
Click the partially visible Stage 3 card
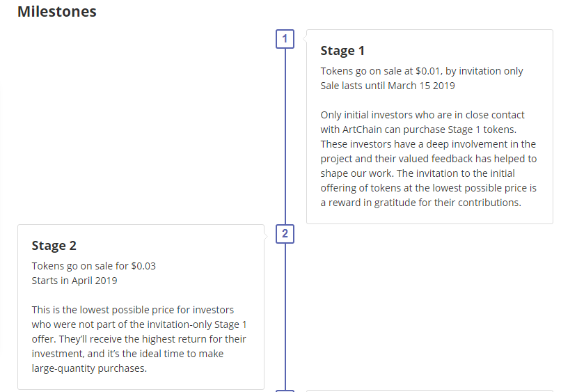point(429,391)
